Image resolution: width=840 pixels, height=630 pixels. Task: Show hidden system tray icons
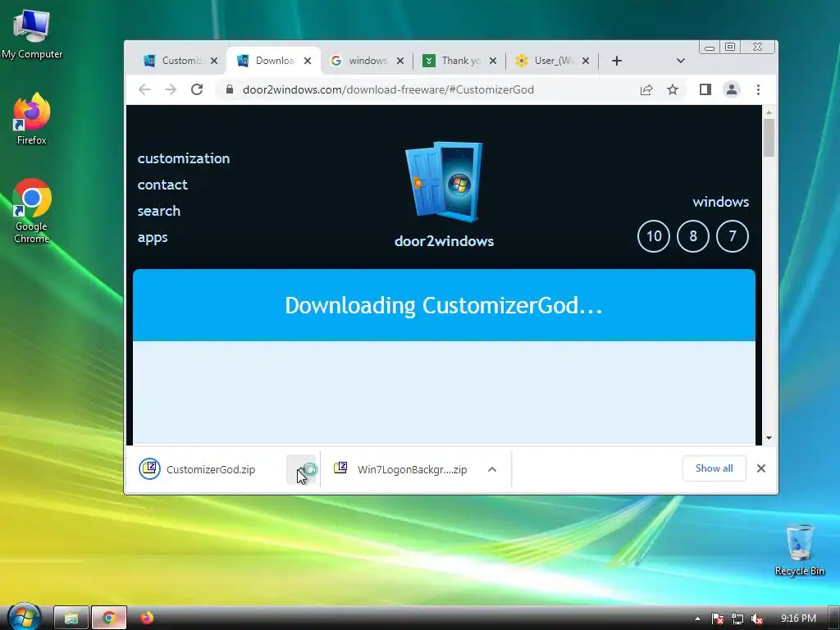point(697,619)
